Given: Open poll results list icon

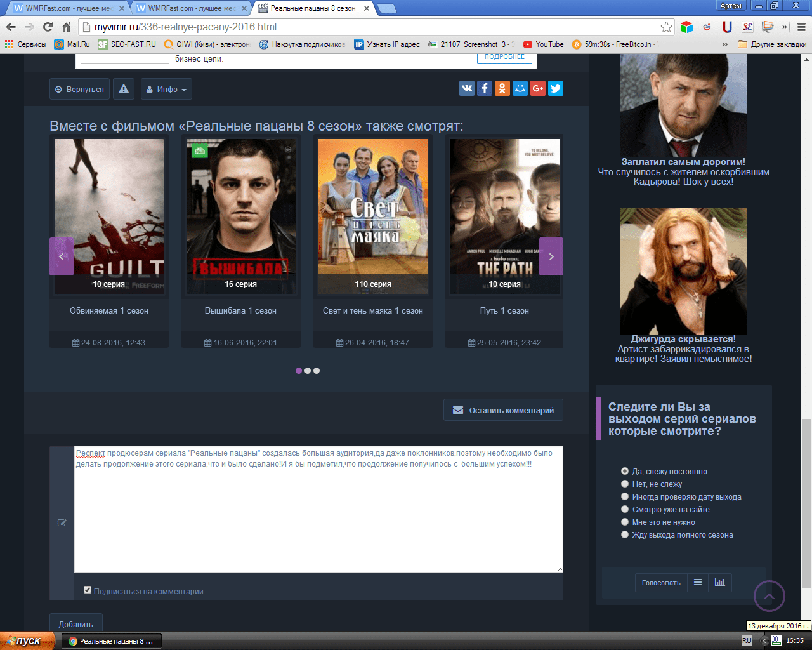Looking at the screenshot, I should coord(698,582).
